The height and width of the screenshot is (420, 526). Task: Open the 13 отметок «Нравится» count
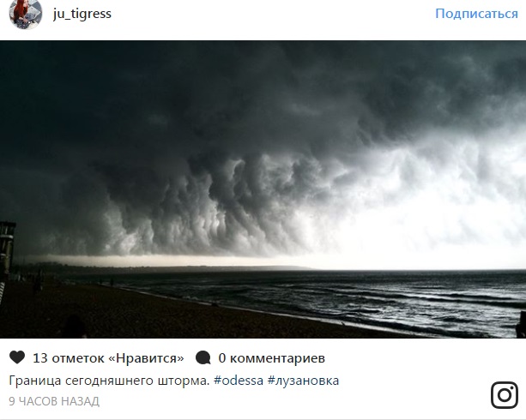pyautogui.click(x=108, y=358)
